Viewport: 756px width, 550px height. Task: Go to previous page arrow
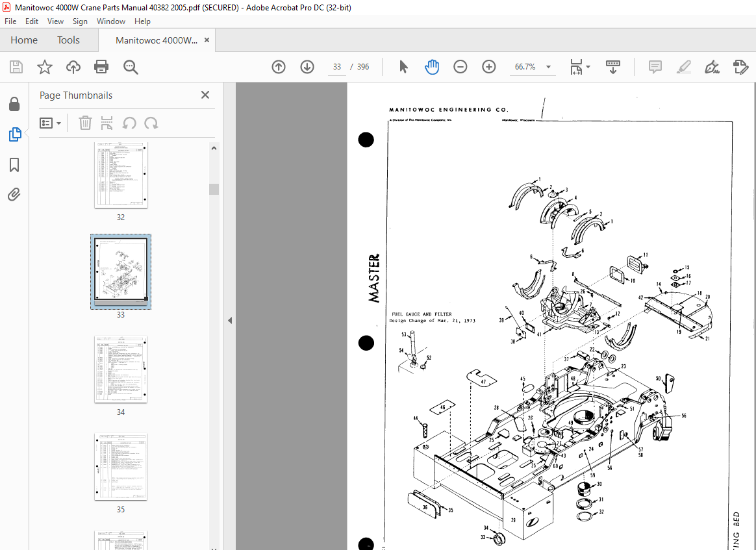point(279,67)
